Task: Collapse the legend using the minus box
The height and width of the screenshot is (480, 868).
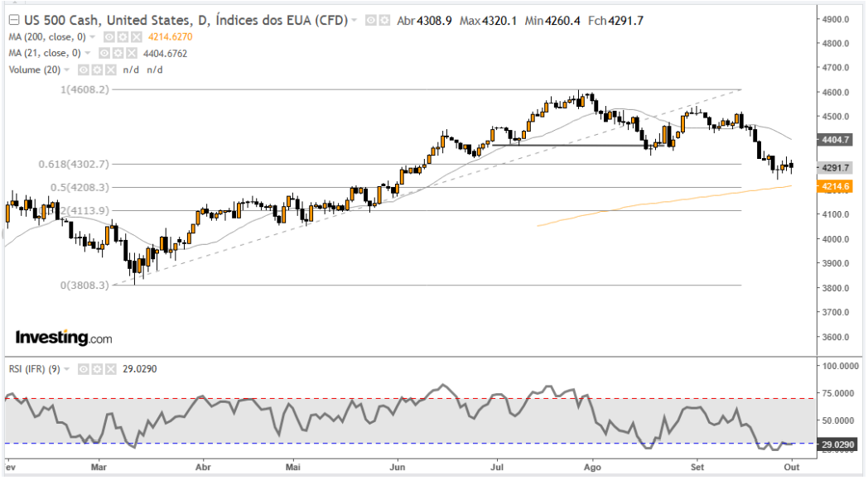Action: [x=12, y=20]
